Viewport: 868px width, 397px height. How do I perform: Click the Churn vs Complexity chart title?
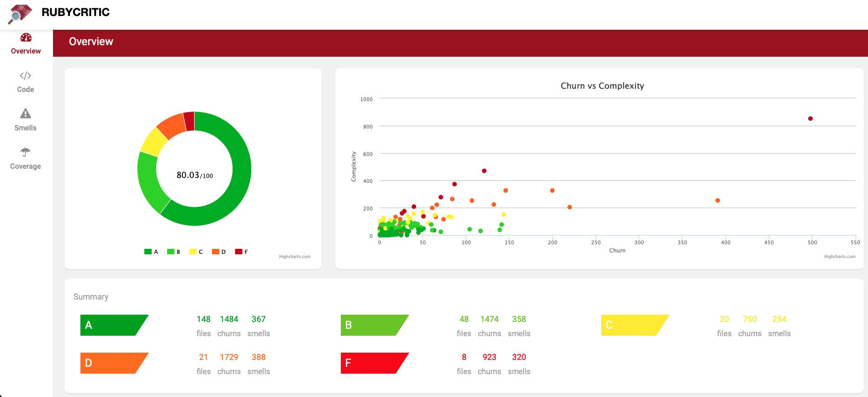(602, 86)
